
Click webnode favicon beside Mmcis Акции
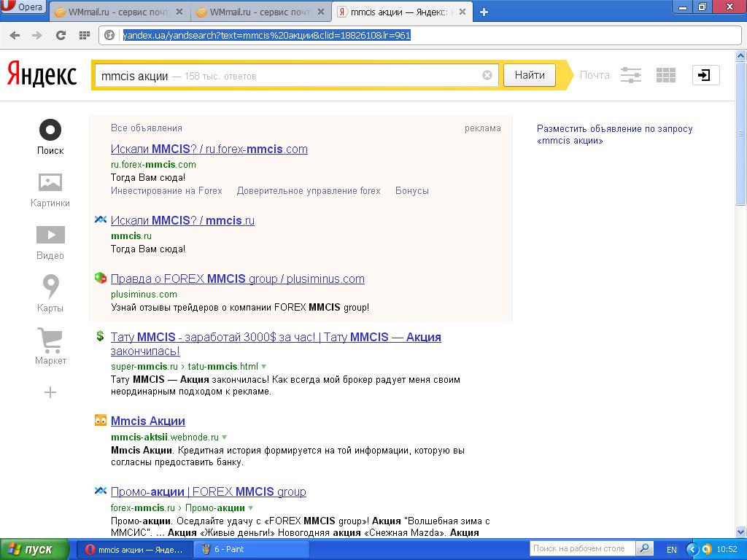coord(101,420)
